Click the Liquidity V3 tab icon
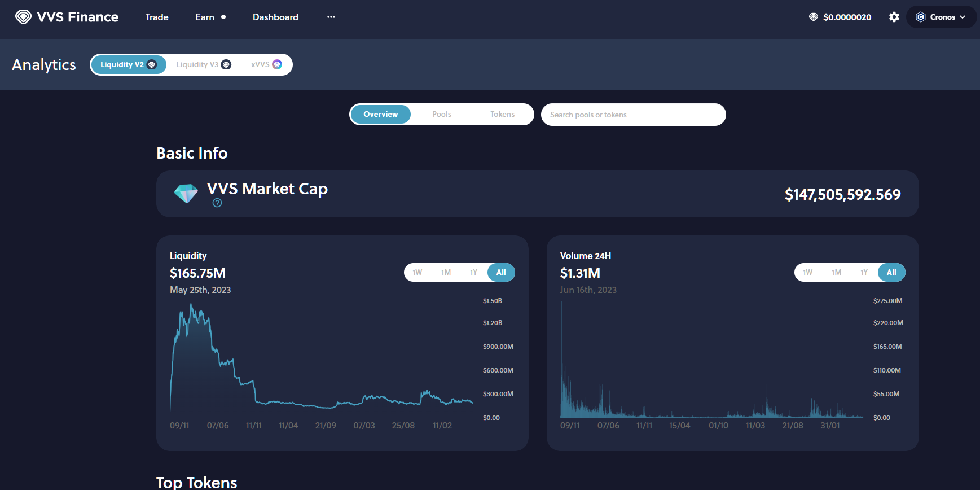The image size is (980, 490). [226, 64]
